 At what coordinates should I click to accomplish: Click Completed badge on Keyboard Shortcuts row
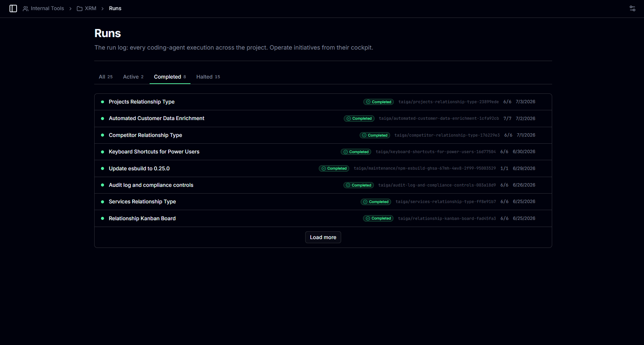pyautogui.click(x=356, y=152)
